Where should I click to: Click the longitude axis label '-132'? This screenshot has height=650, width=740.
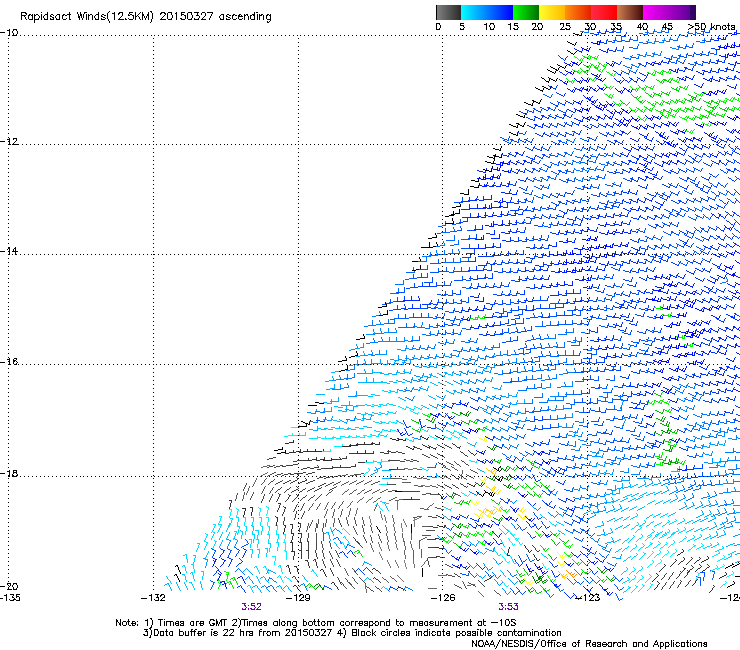pyautogui.click(x=153, y=598)
